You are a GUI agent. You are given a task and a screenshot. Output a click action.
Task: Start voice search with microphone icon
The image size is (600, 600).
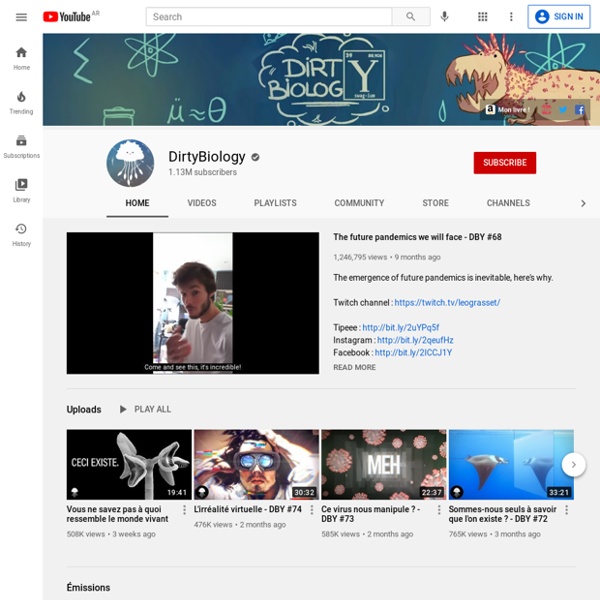(444, 16)
